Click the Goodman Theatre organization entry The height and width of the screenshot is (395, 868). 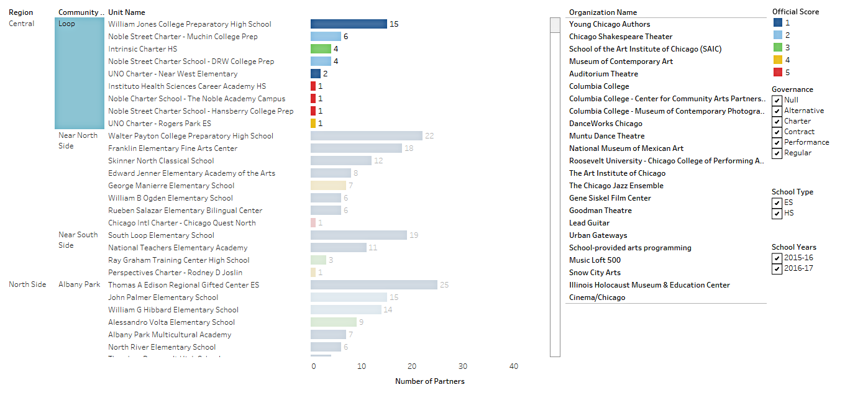pyautogui.click(x=600, y=210)
